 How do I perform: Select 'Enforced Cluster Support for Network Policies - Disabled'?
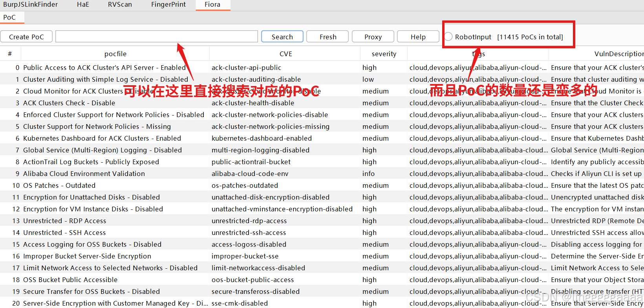322,115
